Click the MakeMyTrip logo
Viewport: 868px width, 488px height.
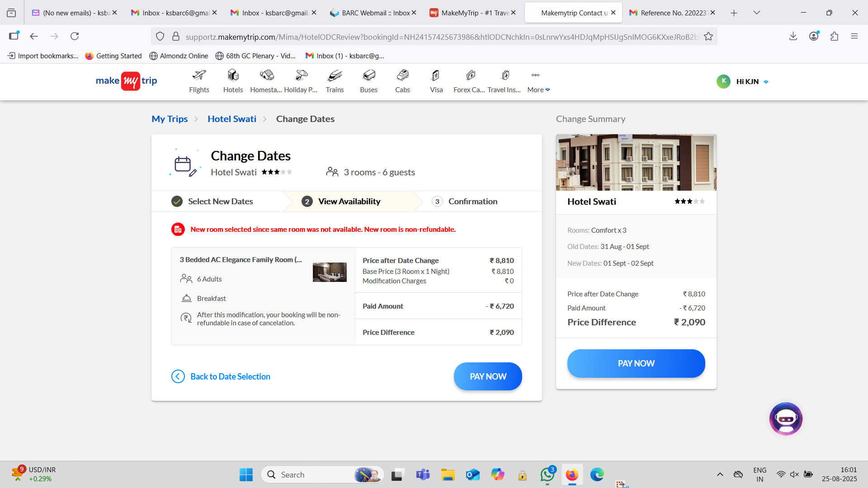tap(127, 81)
